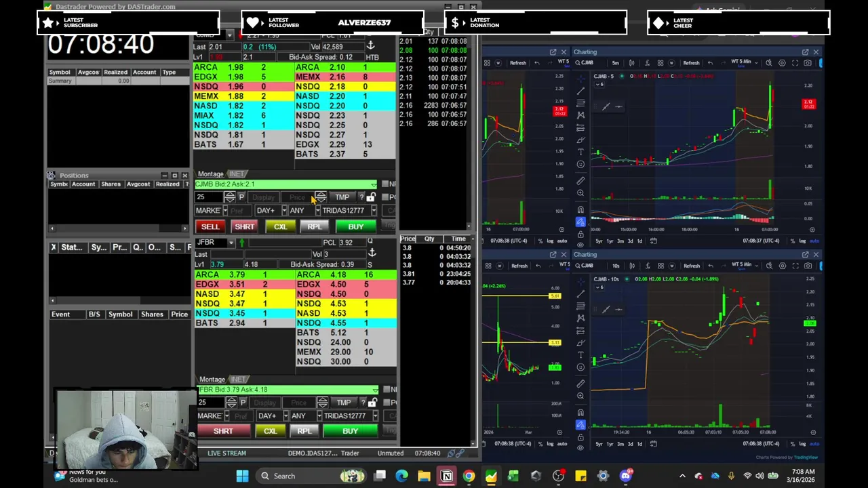The height and width of the screenshot is (488, 868).
Task: Toggle the padlock in JFBR montage
Action: (x=372, y=403)
